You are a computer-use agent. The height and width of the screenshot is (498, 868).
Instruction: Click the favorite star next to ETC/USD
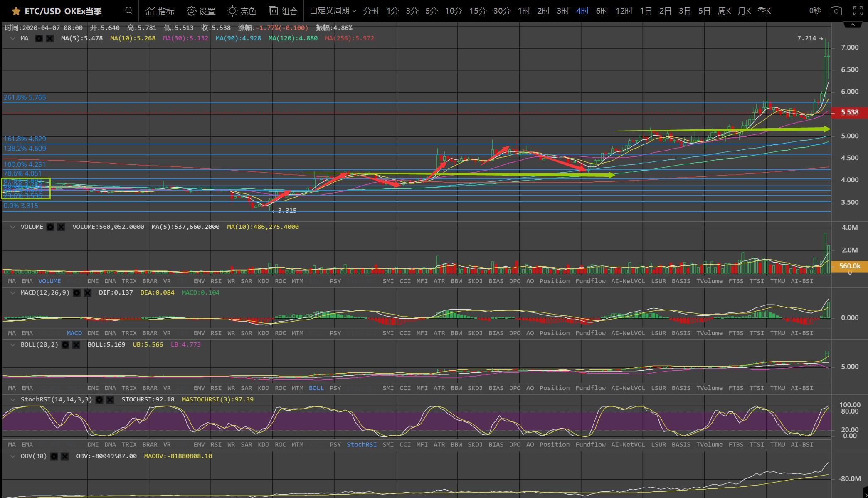coord(16,11)
